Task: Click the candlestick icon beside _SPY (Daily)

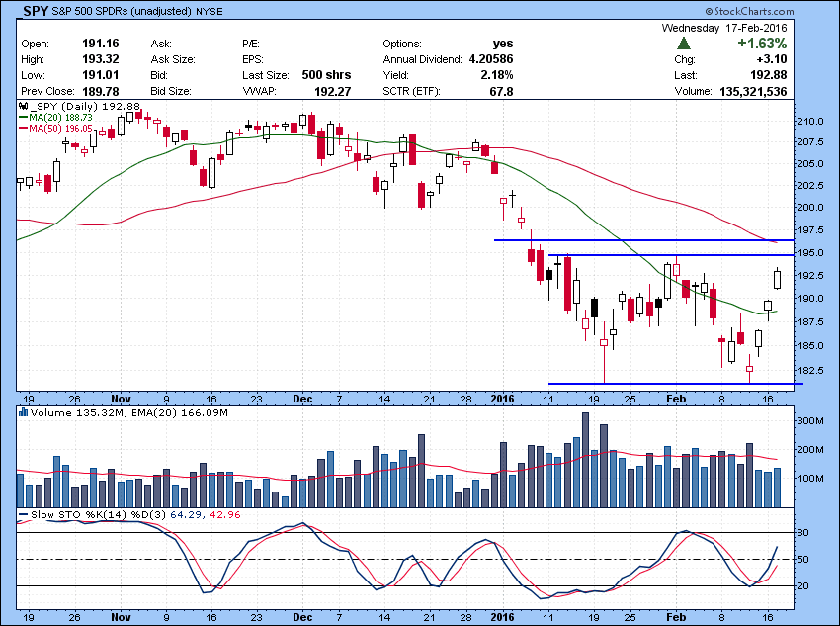Action: 23,106
